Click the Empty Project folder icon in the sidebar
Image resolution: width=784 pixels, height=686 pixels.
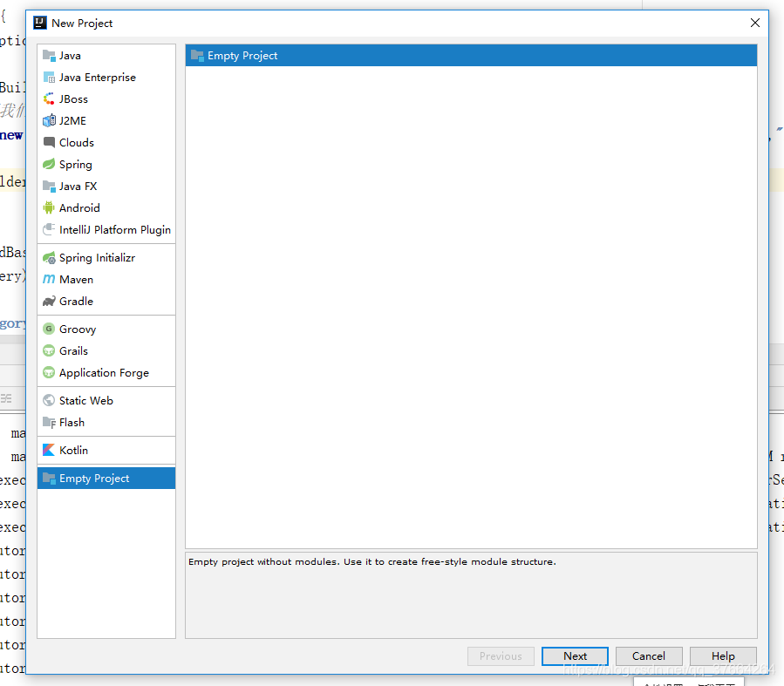49,479
